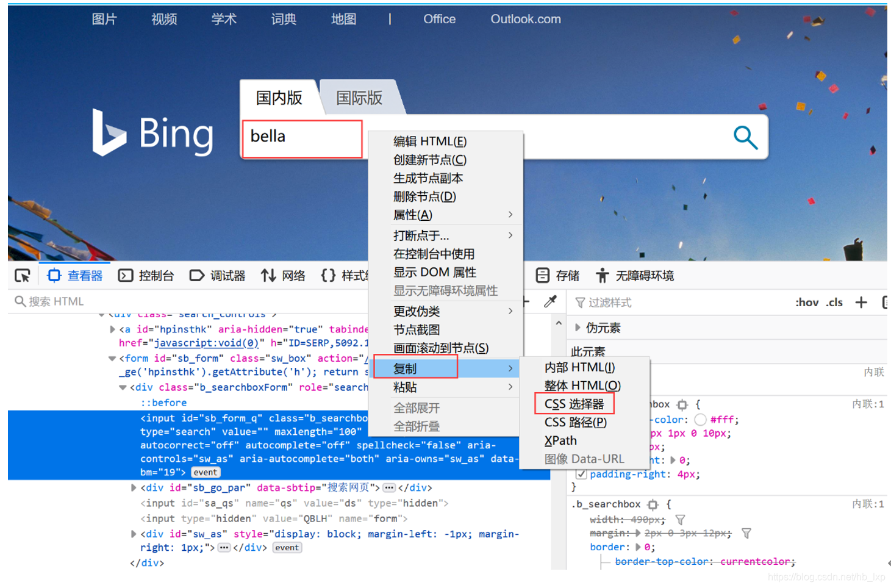Expand the div sw_as node
Image resolution: width=891 pixels, height=588 pixels.
(134, 534)
